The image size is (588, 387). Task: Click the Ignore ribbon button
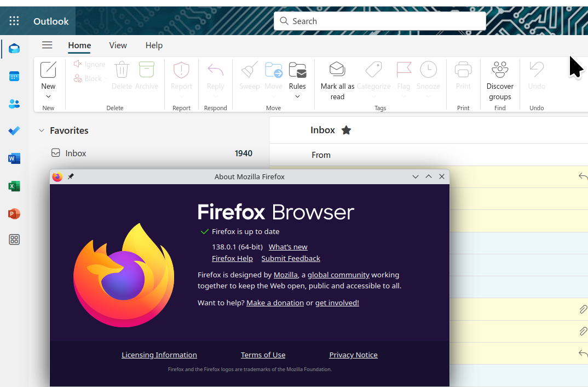tap(90, 64)
